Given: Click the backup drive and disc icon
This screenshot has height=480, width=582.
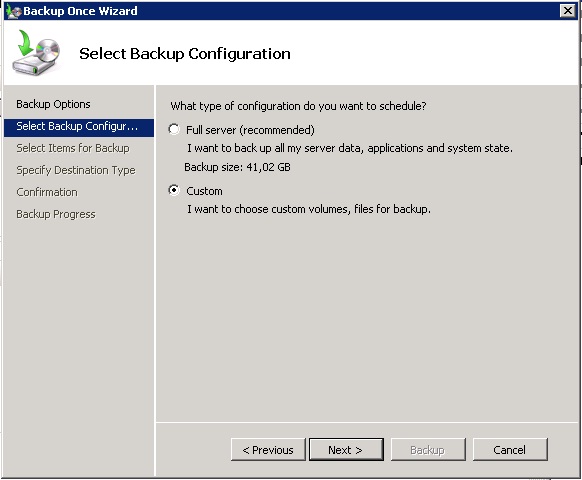Looking at the screenshot, I should 36,53.
